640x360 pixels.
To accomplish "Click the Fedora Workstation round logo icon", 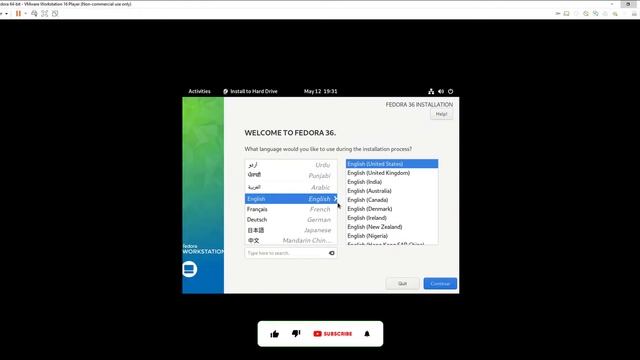I will [x=189, y=269].
